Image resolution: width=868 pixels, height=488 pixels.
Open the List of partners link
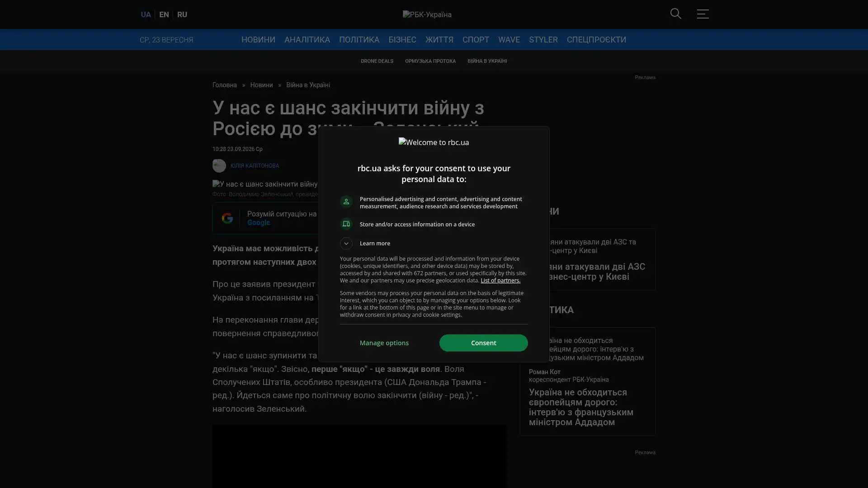500,281
